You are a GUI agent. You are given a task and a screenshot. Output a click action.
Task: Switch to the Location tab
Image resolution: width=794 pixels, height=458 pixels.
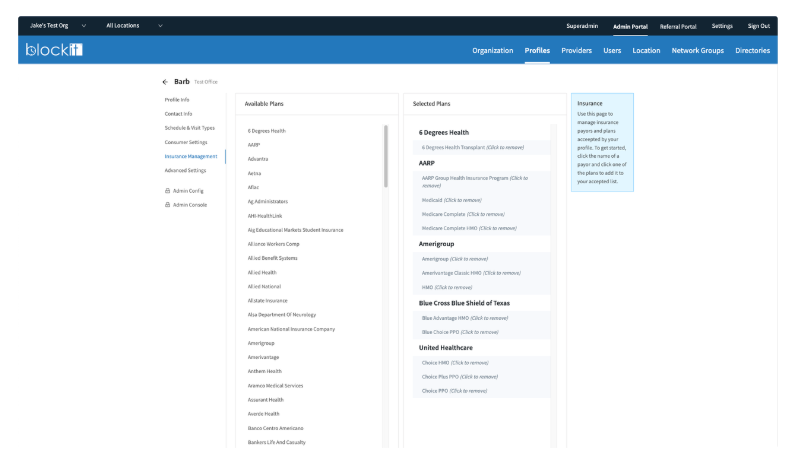[646, 51]
